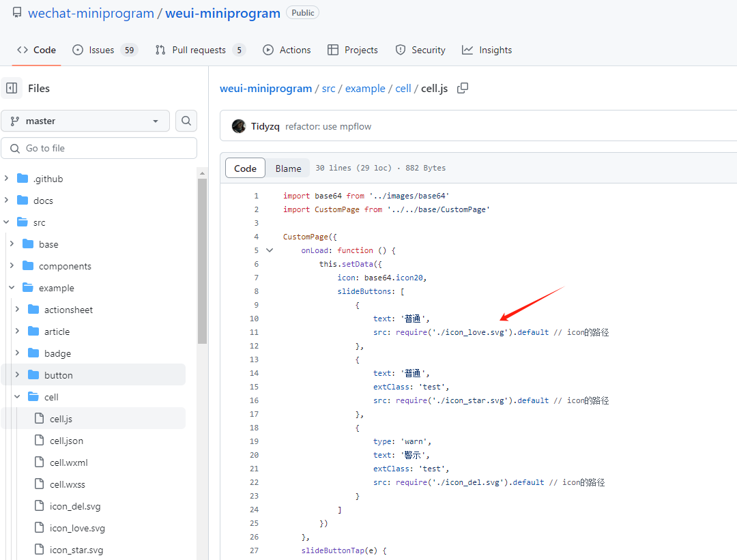Click the '30 lines (29 loc) · 882 Bytes' text

380,168
